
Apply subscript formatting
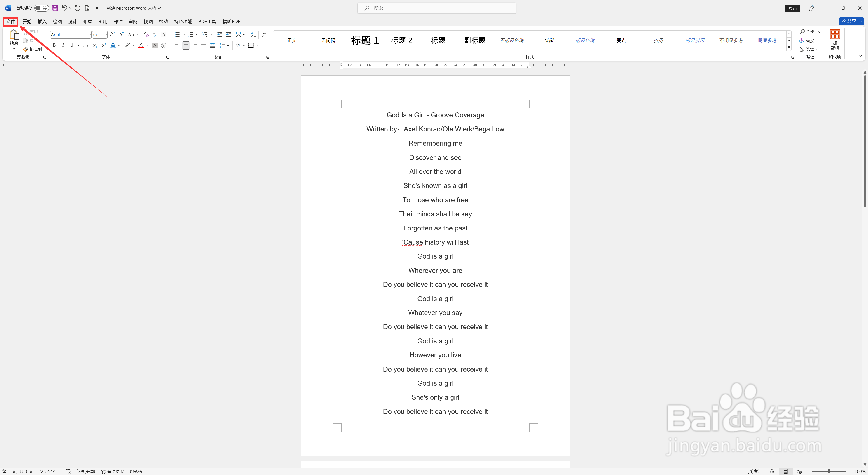pyautogui.click(x=95, y=45)
